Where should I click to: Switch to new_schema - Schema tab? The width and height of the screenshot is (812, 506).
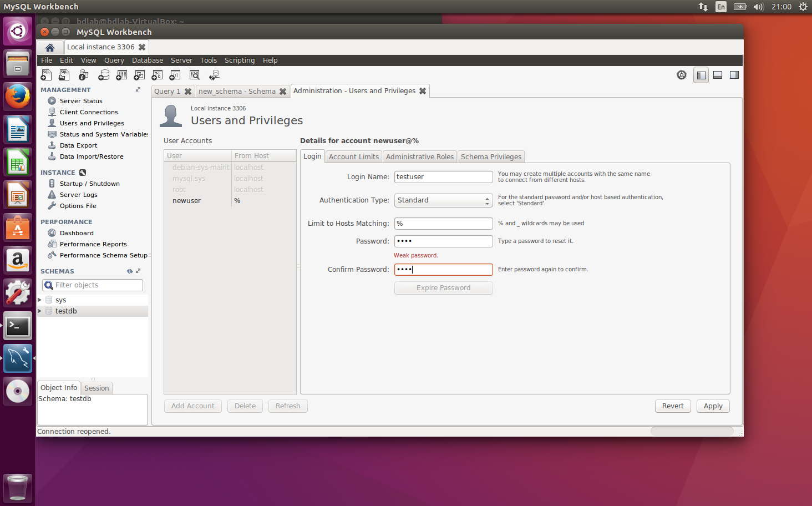point(237,92)
